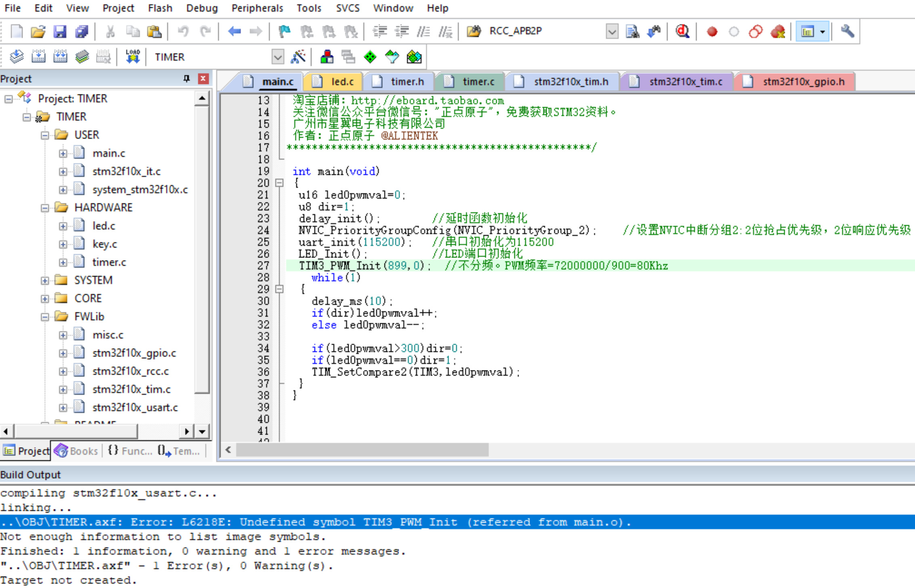Start a debug session with the d-magnifier icon
Image resolution: width=915 pixels, height=588 pixels.
[x=682, y=31]
